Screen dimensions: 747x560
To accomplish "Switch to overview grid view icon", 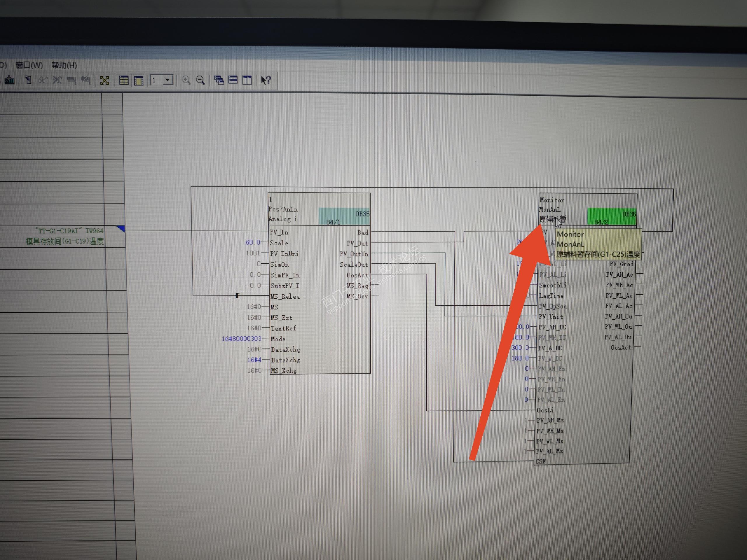I will pyautogui.click(x=124, y=80).
